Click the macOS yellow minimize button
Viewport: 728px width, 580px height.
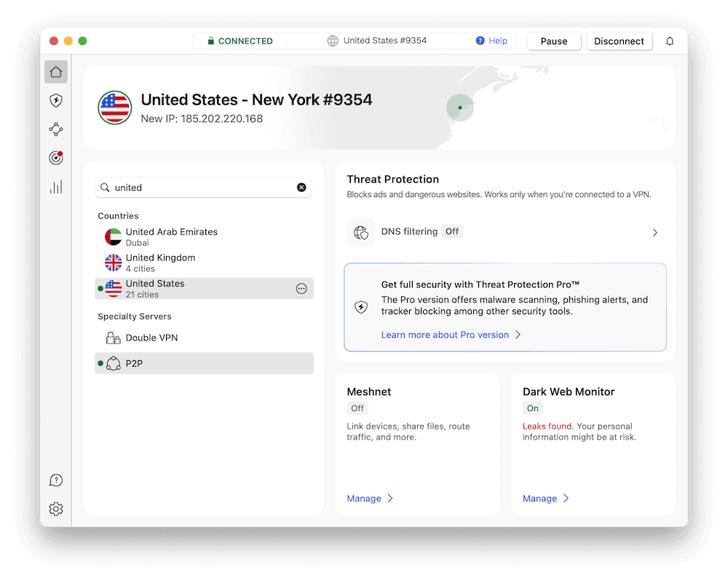click(68, 41)
